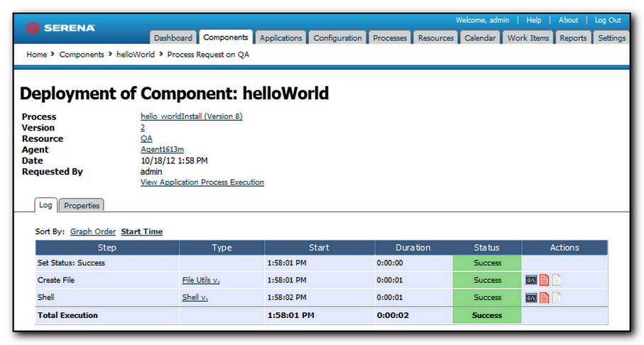Viewport: 644px width, 345px height.
Task: Open Agent1613m agent link
Action: pos(162,150)
